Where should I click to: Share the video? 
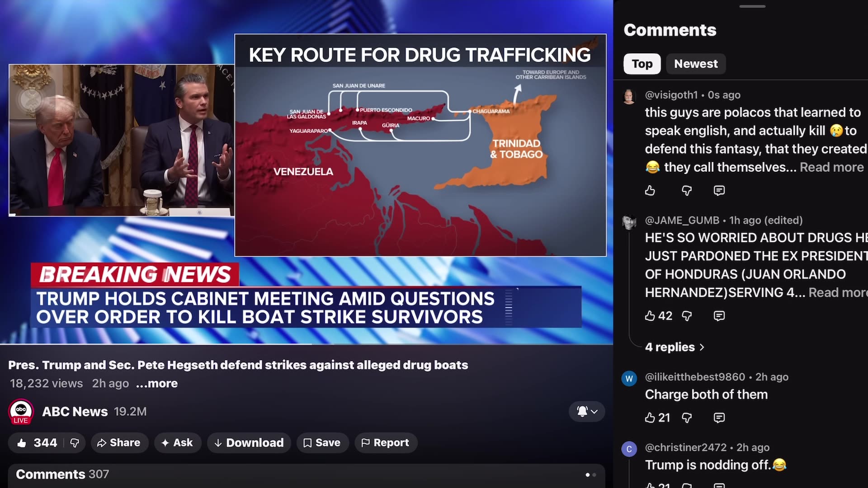coord(119,443)
